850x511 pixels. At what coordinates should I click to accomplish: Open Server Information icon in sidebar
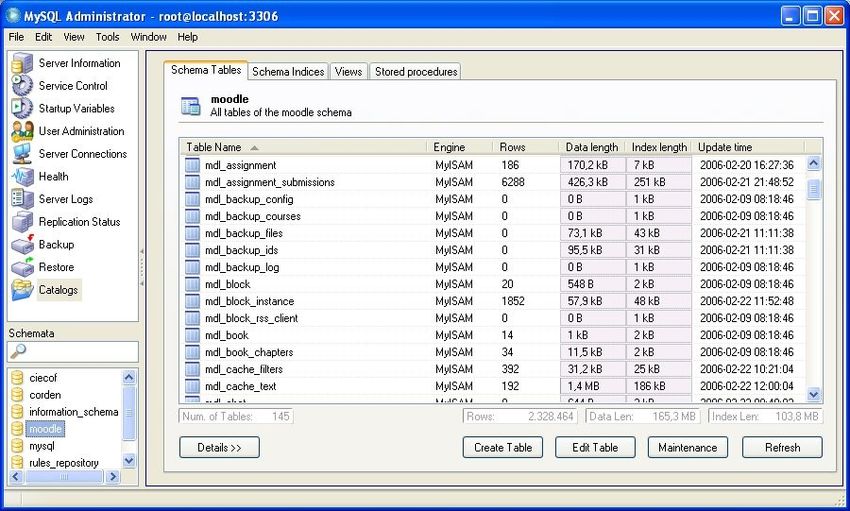(x=22, y=63)
